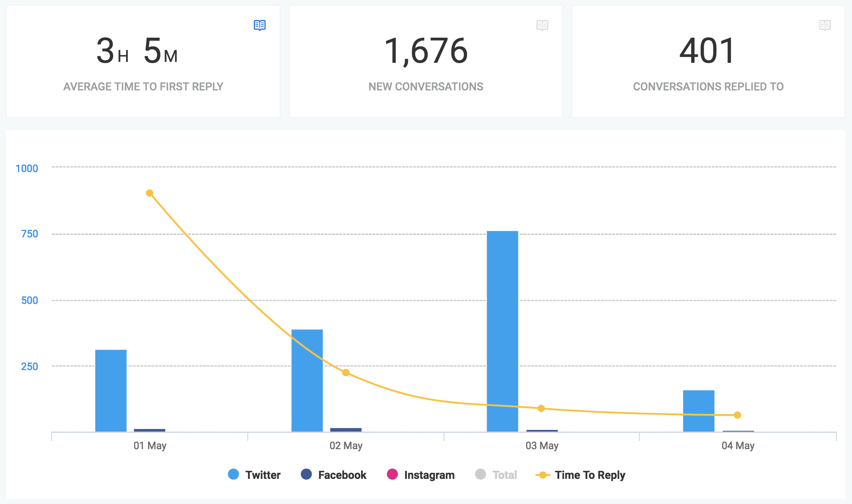Click the 02 May Time To Reply point
Image resolution: width=852 pixels, height=504 pixels.
click(x=346, y=373)
